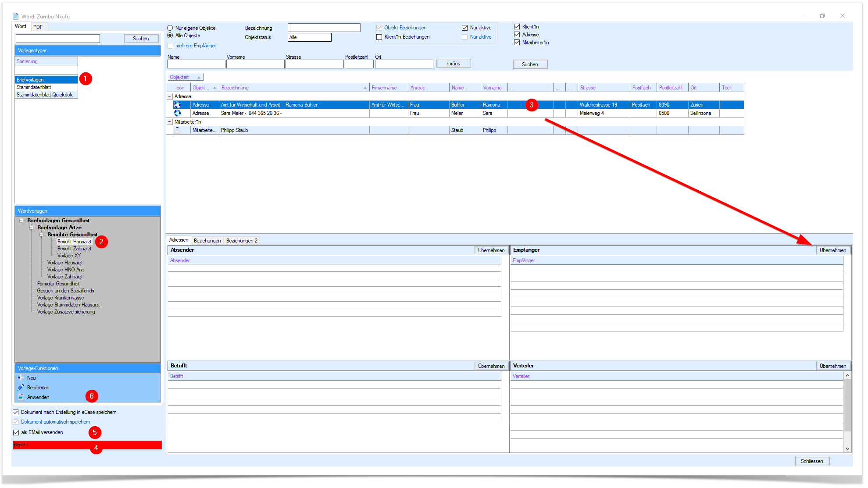Toggle 'Dokument nach Erstellung in eCase speichern'
868x488 pixels.
(16, 412)
